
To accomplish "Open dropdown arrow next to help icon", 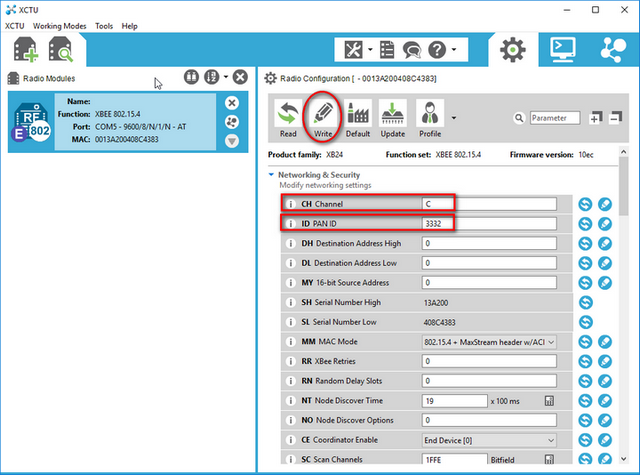I will [454, 50].
